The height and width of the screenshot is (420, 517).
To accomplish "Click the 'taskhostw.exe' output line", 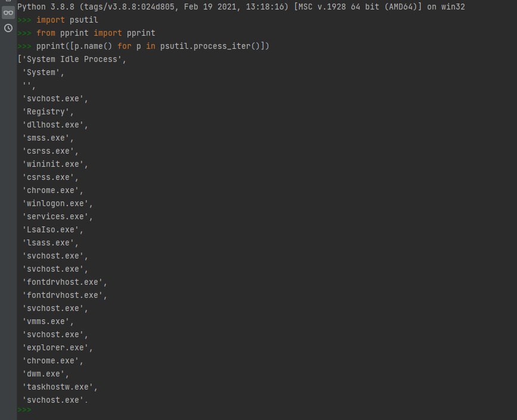I will (60, 387).
